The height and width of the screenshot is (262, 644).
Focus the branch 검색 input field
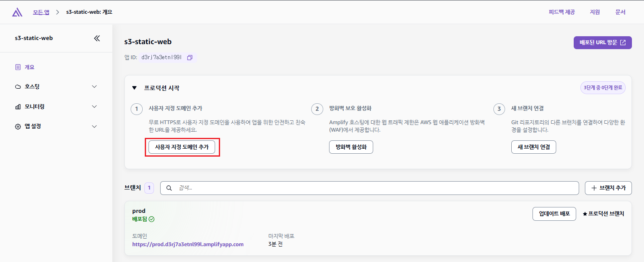pos(374,188)
